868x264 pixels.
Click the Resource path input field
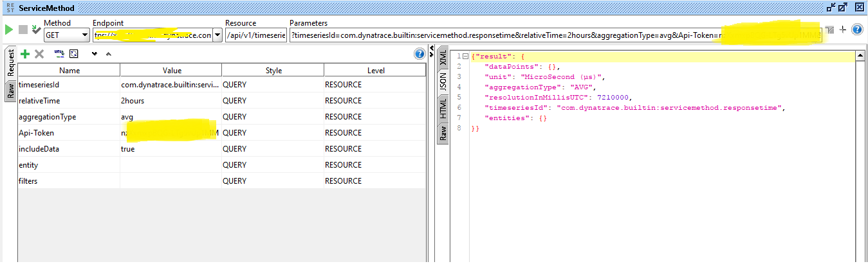256,35
